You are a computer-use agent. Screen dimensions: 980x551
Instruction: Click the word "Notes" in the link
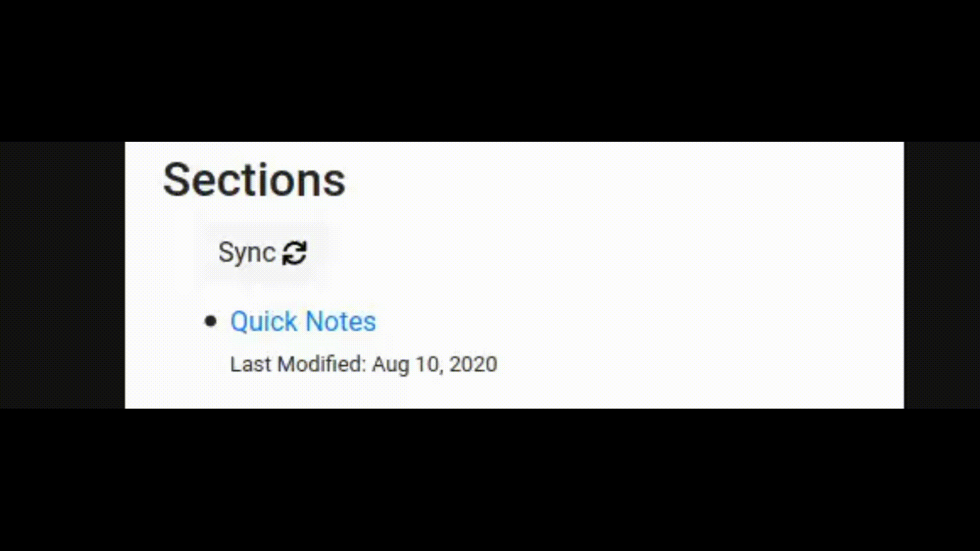click(340, 321)
